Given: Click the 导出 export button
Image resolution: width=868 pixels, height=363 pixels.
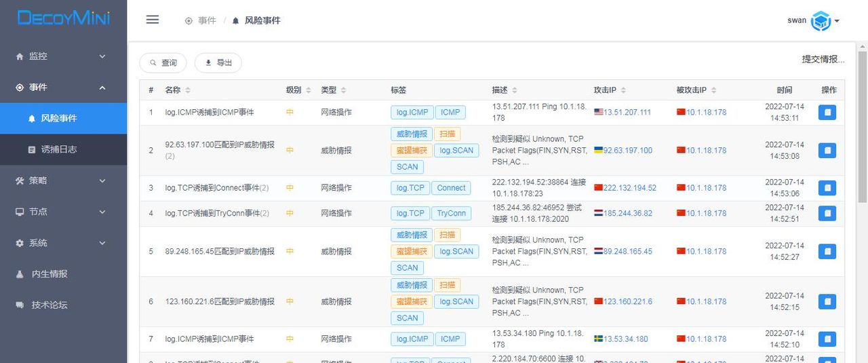Looking at the screenshot, I should (x=218, y=63).
